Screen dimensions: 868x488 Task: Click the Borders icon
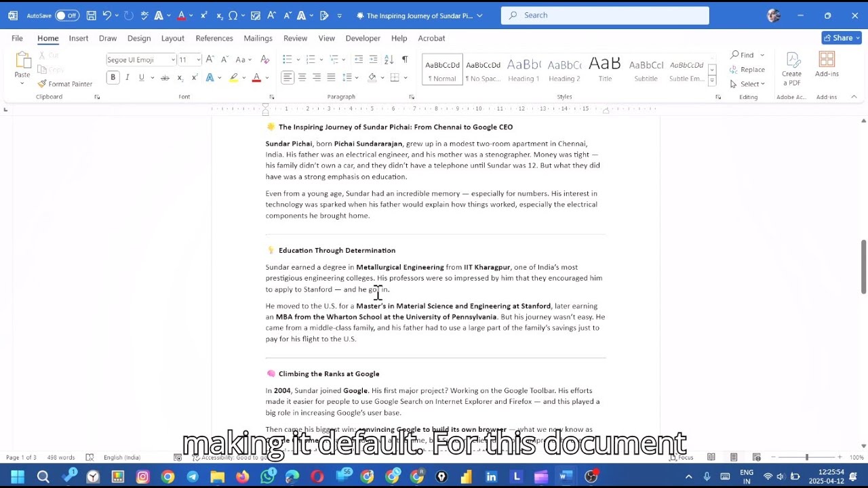(395, 77)
